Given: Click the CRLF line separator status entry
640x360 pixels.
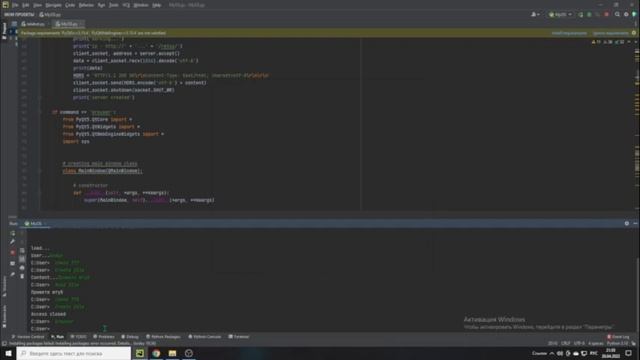Looking at the screenshot, I should click(x=565, y=343).
